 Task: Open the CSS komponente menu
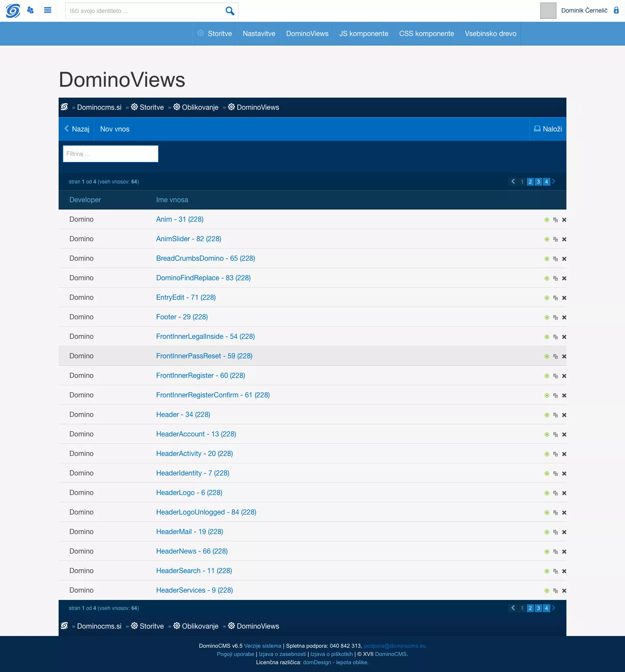tap(426, 33)
